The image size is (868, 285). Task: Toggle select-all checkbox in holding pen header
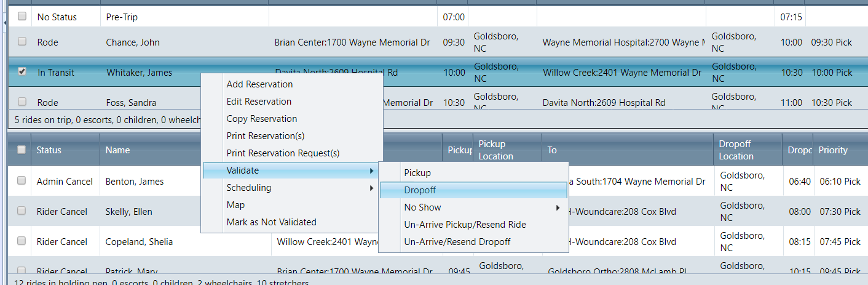click(x=22, y=150)
